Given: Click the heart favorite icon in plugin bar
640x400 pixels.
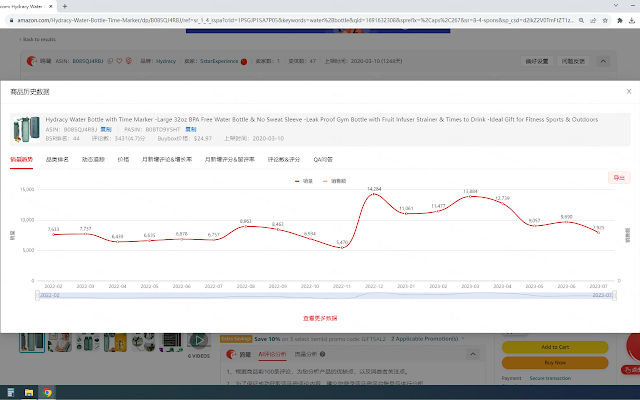Looking at the screenshot, I should click(119, 61).
